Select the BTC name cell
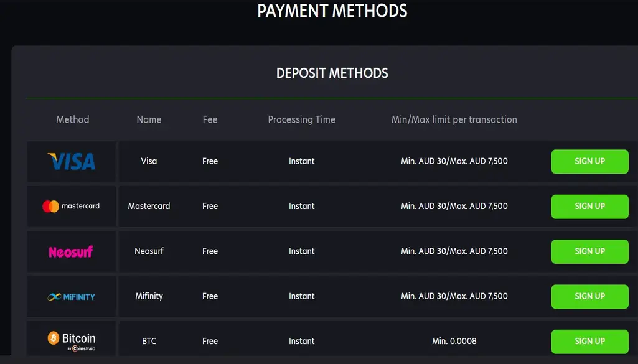This screenshot has height=364, width=638. [149, 341]
